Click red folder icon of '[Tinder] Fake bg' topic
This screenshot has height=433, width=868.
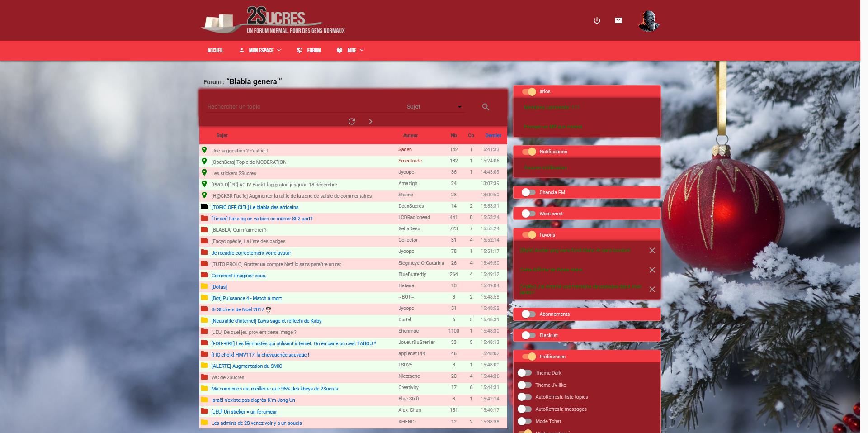(204, 218)
